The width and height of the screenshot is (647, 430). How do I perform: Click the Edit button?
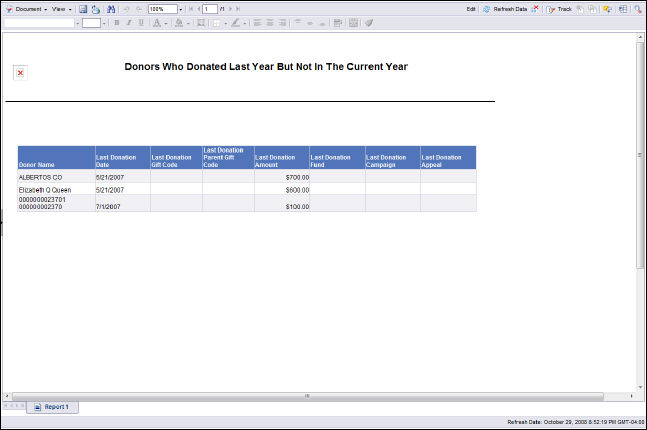[x=471, y=8]
